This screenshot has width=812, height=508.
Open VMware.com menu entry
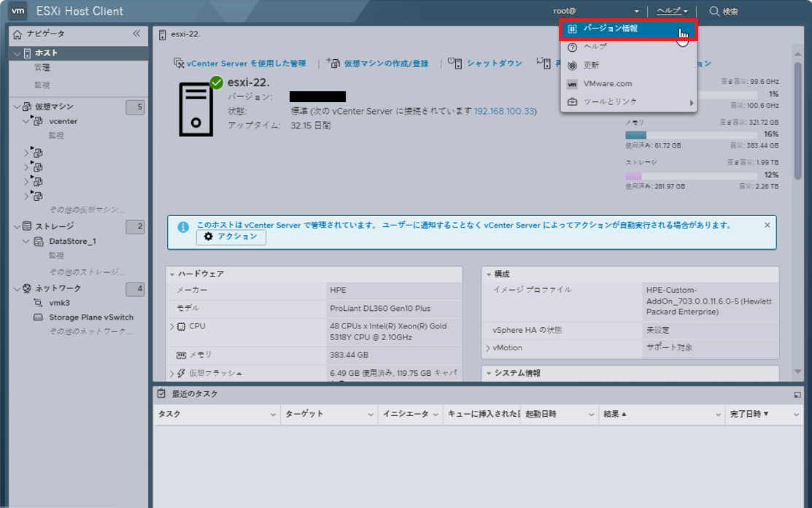click(628, 83)
